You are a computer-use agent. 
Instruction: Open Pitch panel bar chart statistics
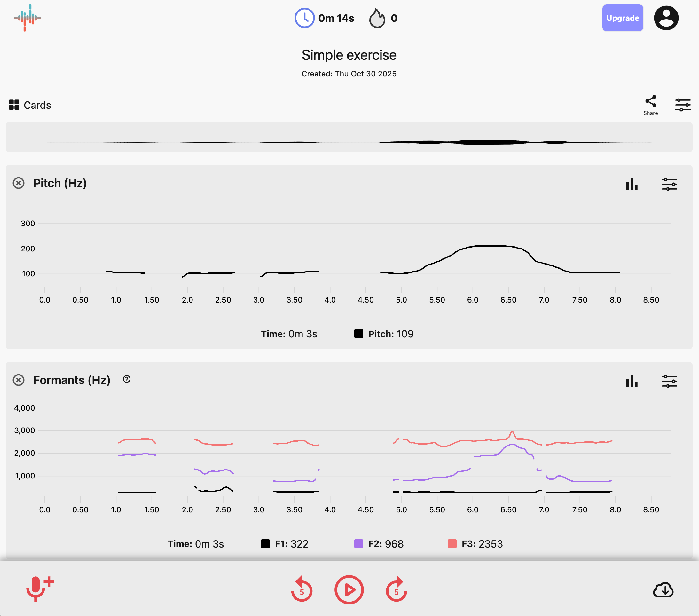point(631,184)
